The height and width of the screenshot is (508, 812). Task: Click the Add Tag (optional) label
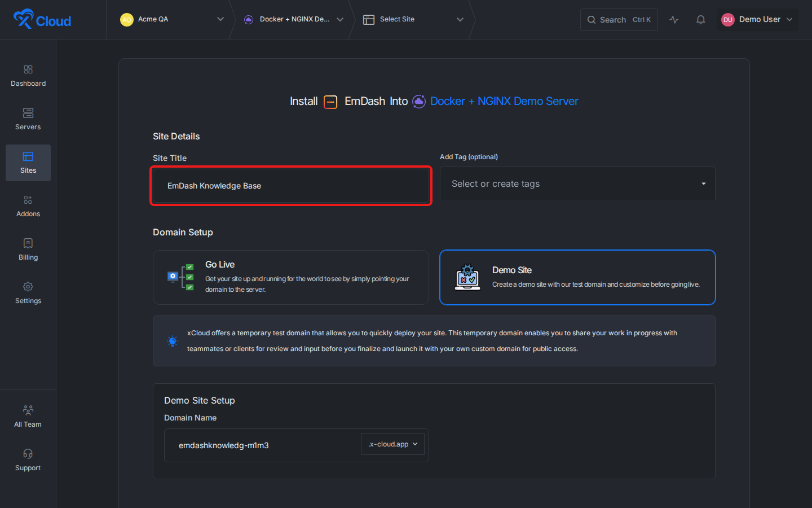tap(469, 157)
